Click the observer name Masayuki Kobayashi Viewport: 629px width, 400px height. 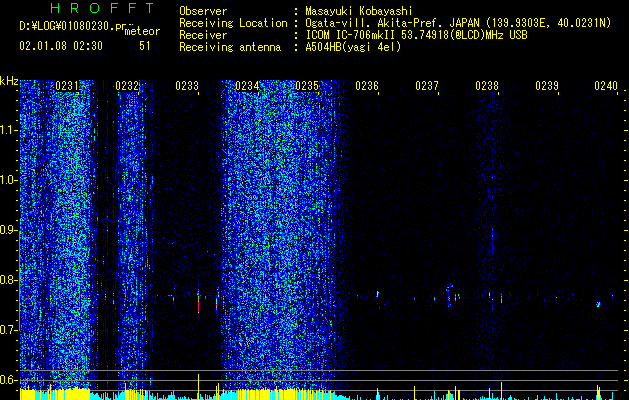coord(359,11)
